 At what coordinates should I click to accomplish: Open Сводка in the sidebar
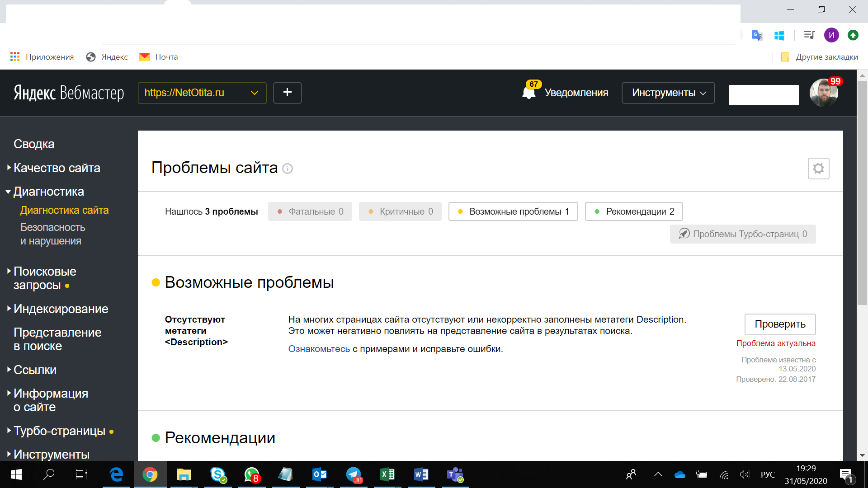coord(34,144)
